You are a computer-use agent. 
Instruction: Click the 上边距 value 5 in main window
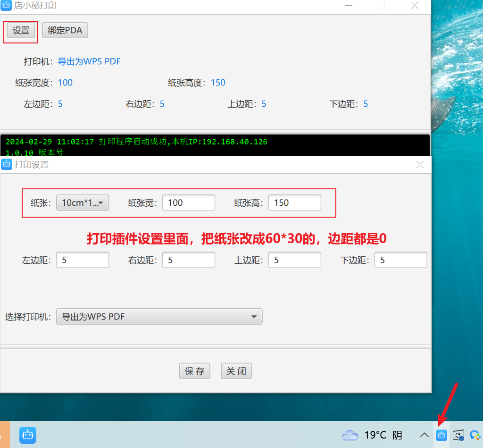coord(264,104)
